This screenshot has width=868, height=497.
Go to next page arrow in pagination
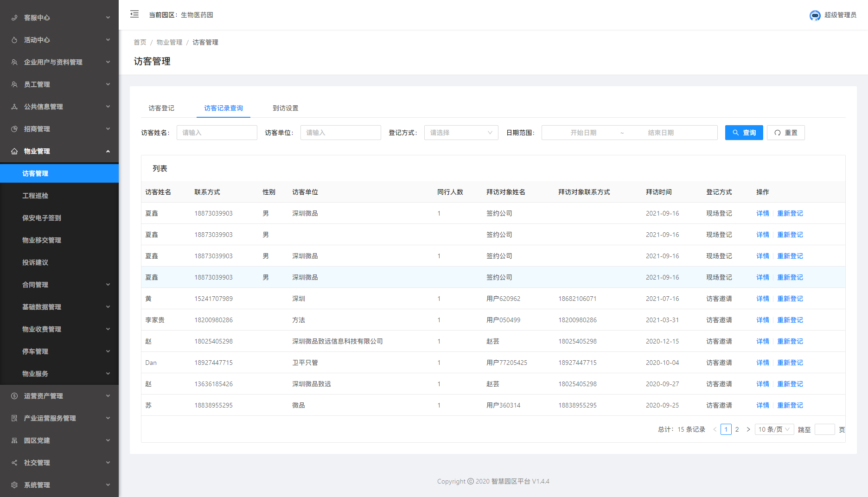pyautogui.click(x=748, y=429)
